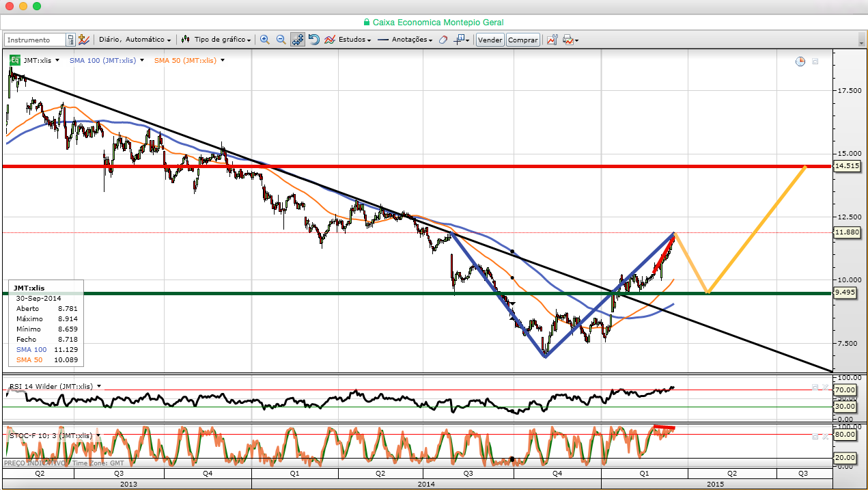The width and height of the screenshot is (868, 490).
Task: Maximize the main price chart panel
Action: [x=815, y=62]
